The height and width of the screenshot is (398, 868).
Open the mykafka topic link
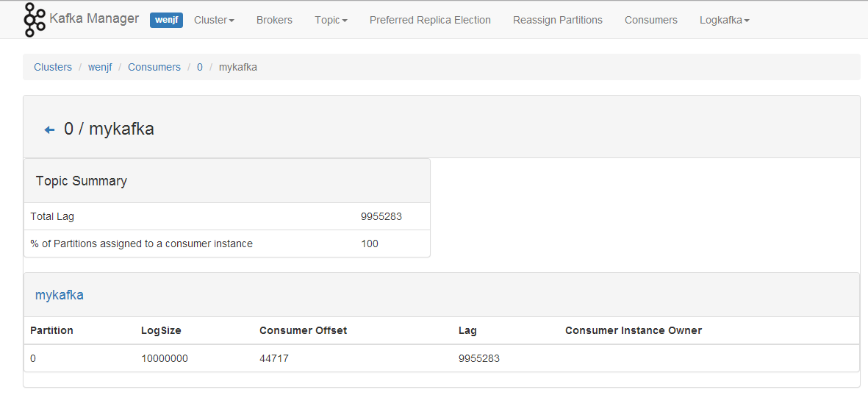point(60,295)
